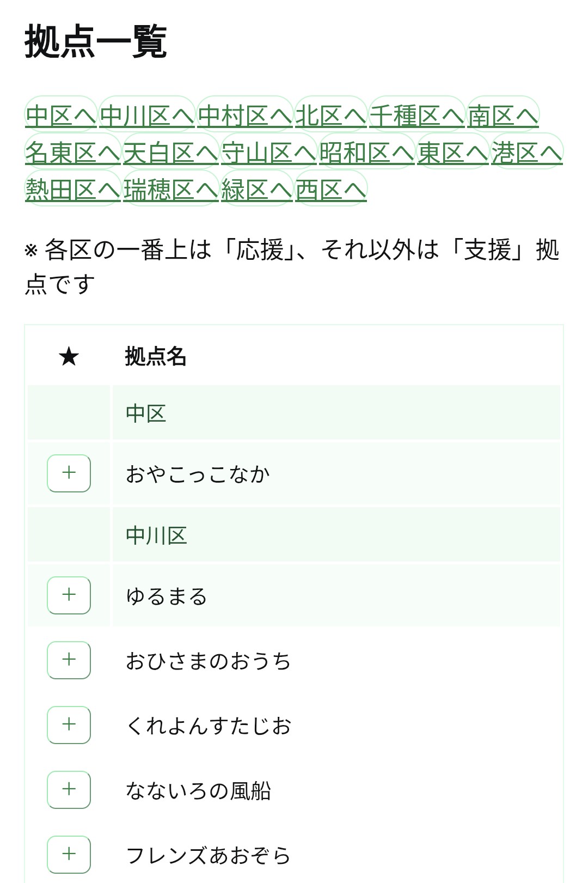This screenshot has width=588, height=883.
Task: Expand the なないろの風船 row plus button
Action: pos(69,789)
